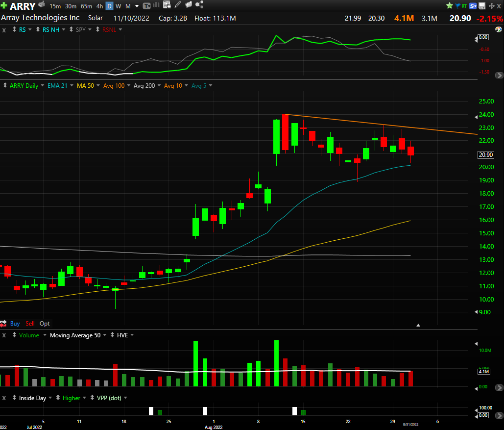Click the reorder arrows beside VPP (dot)
Viewport: 504px width, 430px height.
92,398
